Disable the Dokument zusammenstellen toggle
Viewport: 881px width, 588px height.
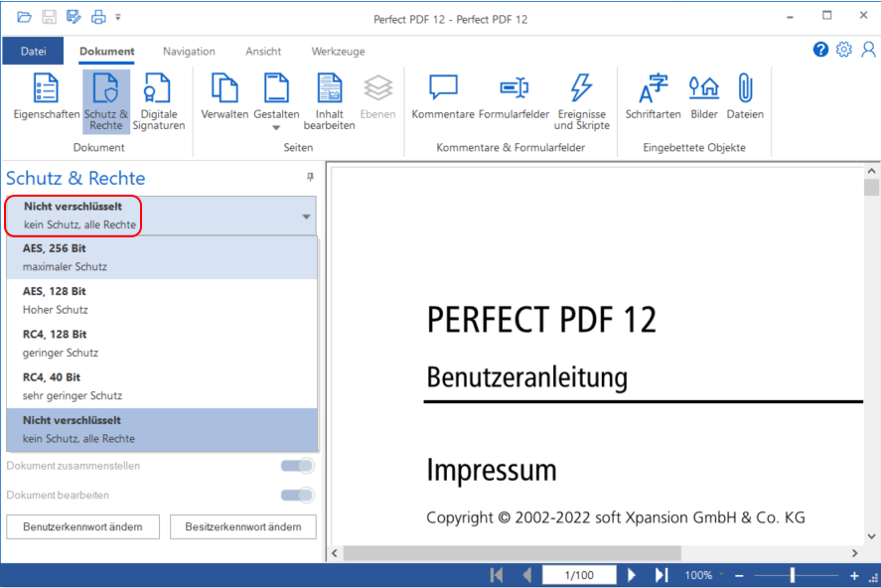coord(296,465)
